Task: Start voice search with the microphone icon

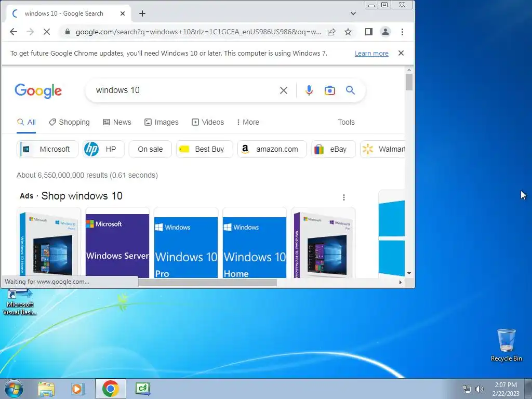Action: click(x=309, y=90)
